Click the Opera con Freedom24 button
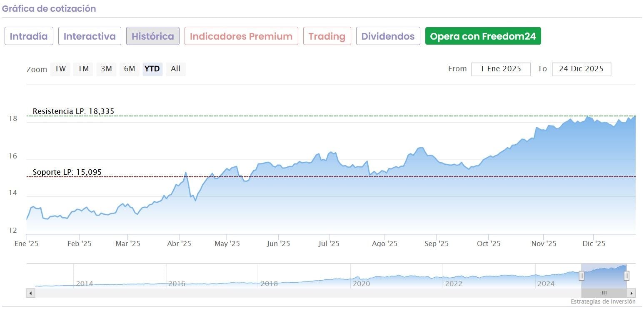644x314 pixels. coord(483,36)
